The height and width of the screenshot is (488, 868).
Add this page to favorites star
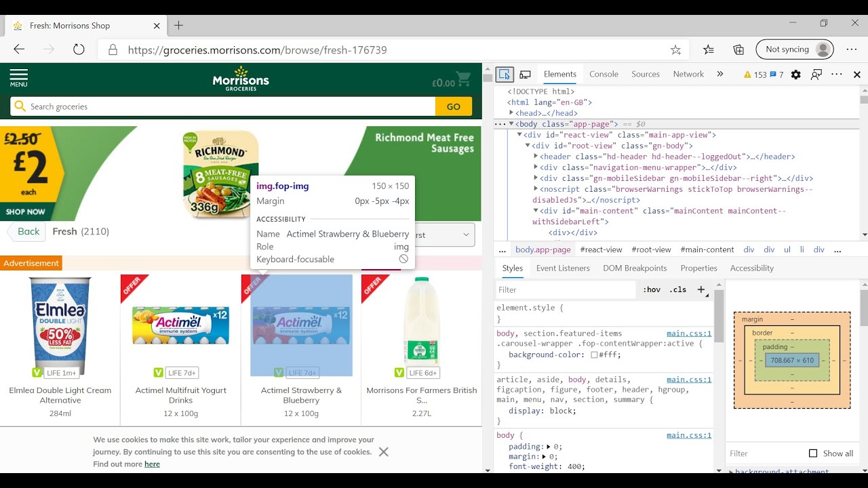(675, 49)
